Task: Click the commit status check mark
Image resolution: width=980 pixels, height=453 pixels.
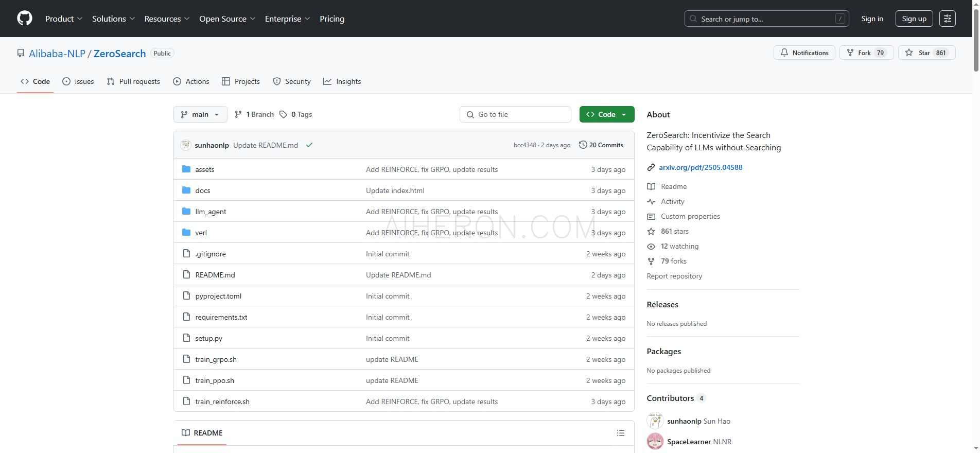Action: click(309, 145)
